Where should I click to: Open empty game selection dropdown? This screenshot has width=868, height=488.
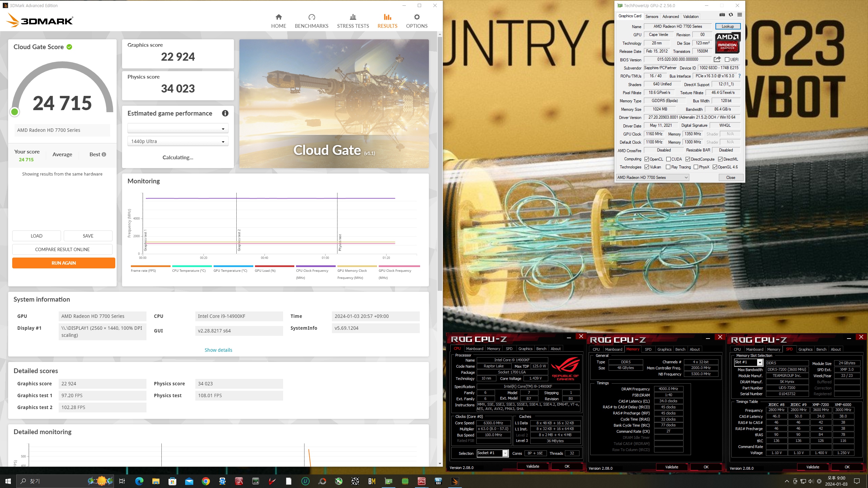coord(178,128)
